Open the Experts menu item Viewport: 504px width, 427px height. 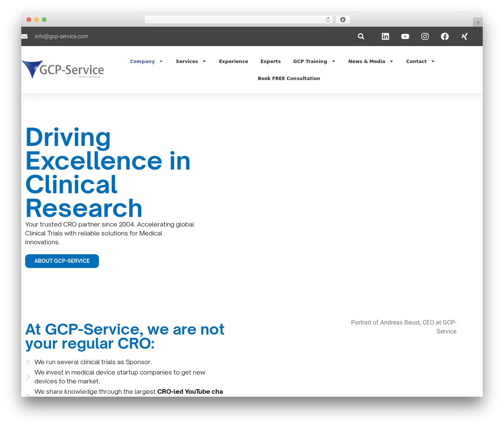[271, 61]
